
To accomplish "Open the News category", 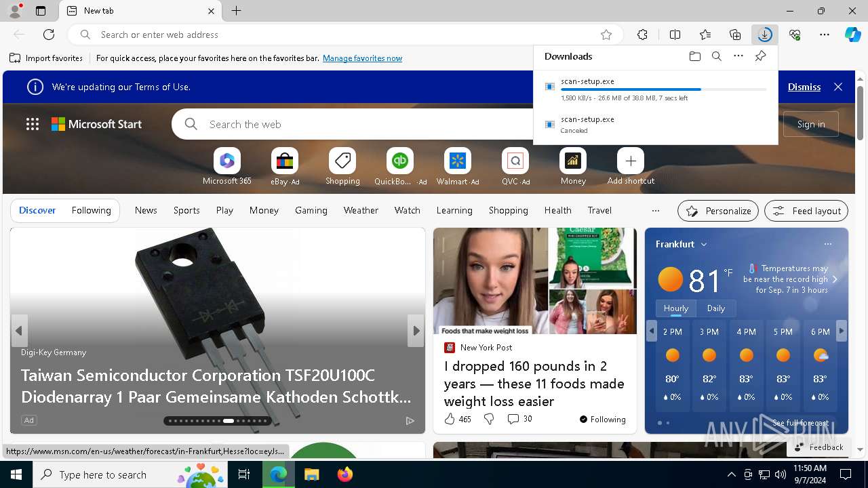I will coord(146,210).
